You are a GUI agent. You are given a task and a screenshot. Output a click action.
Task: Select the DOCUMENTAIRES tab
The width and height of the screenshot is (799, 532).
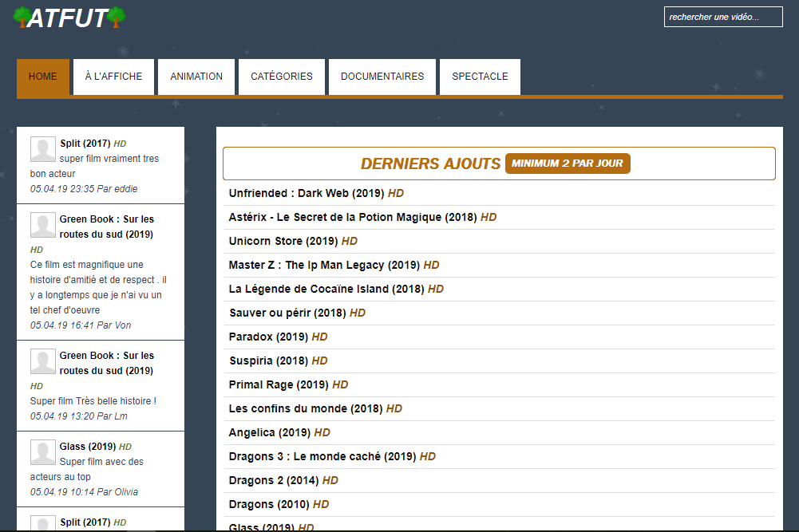(x=382, y=77)
